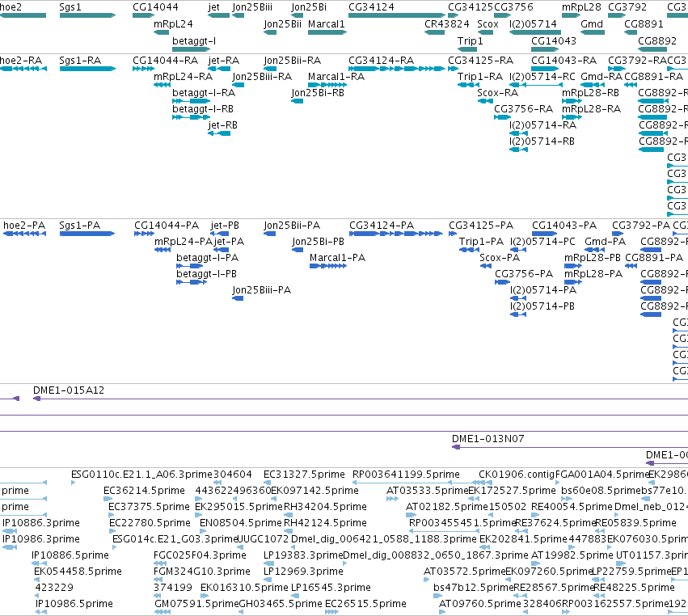Select the Marcal1-RA transcript label
Image resolution: width=688 pixels, height=616 pixels.
pyautogui.click(x=336, y=77)
